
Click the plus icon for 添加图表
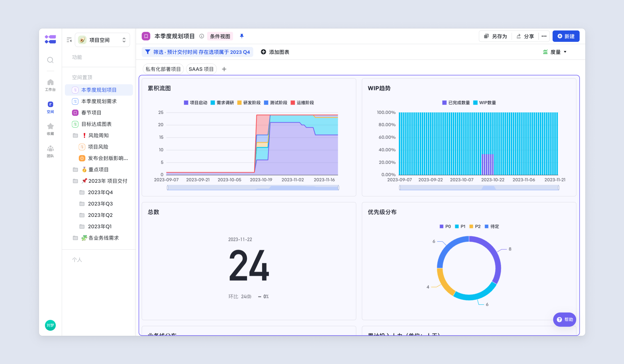click(x=263, y=52)
